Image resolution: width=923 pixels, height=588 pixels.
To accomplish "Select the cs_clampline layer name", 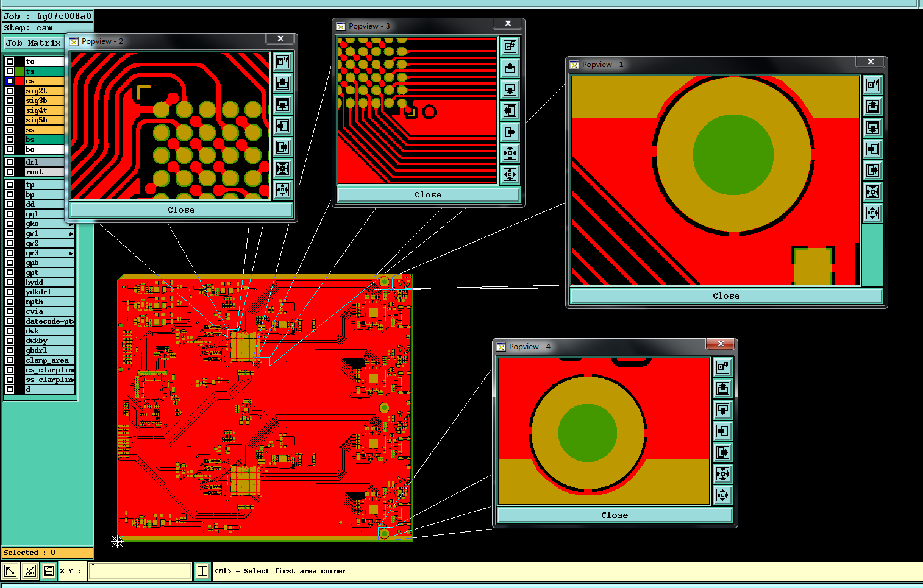I will pyautogui.click(x=49, y=370).
